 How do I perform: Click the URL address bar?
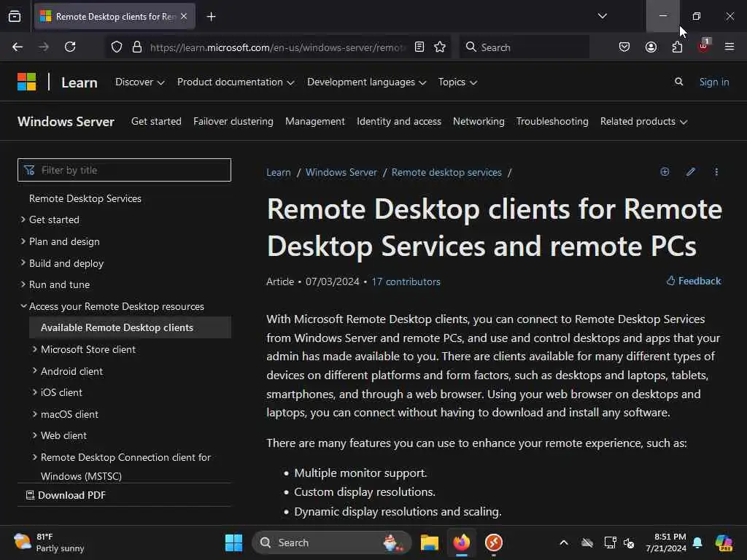[278, 47]
